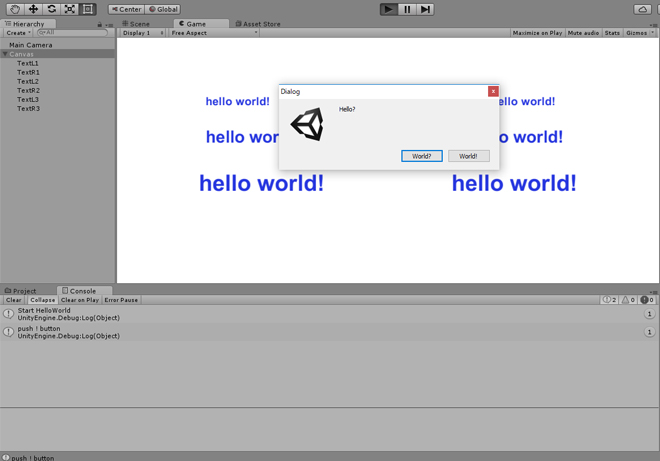
Task: Select the Rotate tool
Action: coord(51,9)
